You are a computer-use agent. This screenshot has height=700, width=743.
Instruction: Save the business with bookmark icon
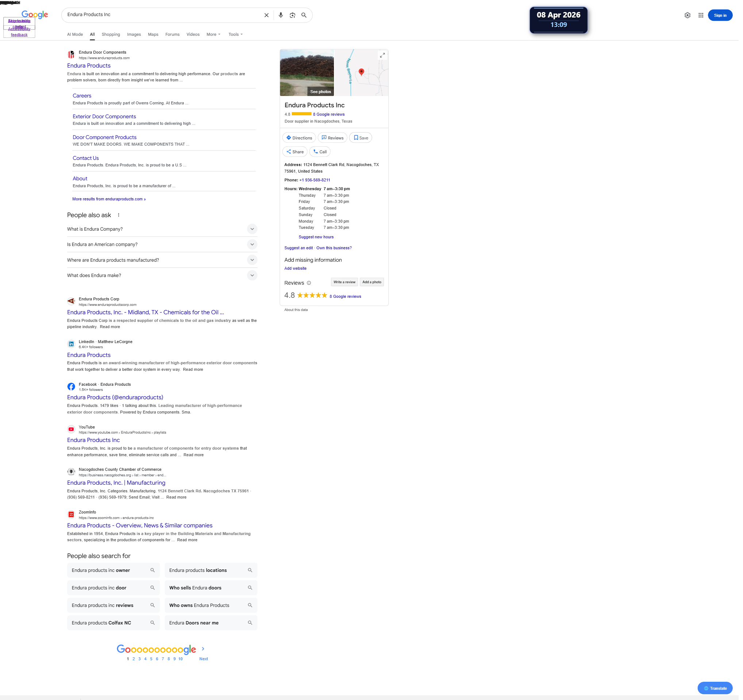pos(362,139)
